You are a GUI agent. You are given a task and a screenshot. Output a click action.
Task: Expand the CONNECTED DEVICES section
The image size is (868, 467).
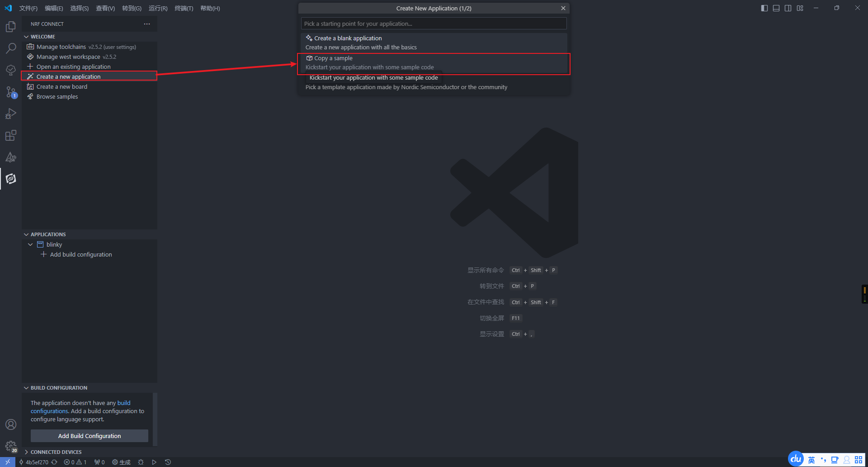(90, 452)
